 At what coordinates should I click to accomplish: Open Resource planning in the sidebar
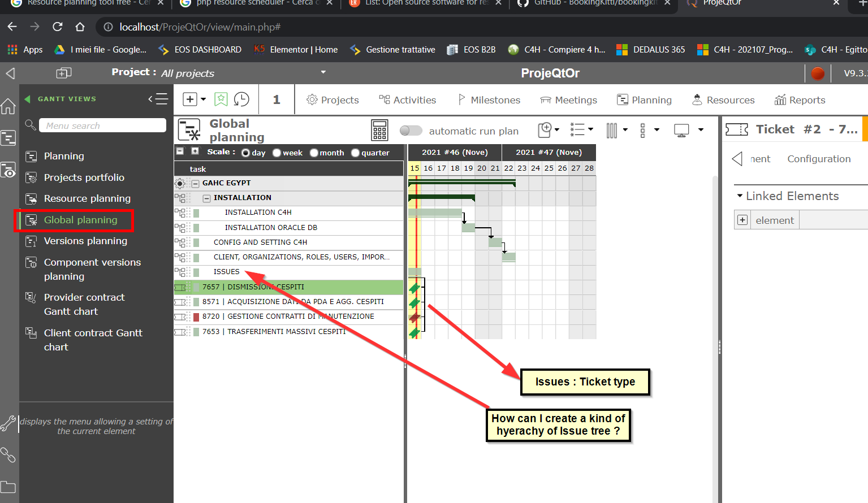pyautogui.click(x=87, y=198)
